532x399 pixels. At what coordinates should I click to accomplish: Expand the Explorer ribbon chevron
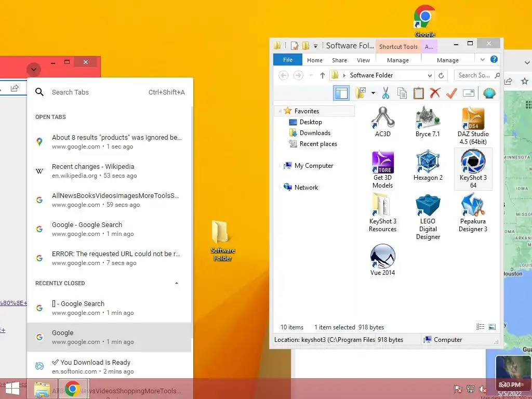tap(483, 60)
